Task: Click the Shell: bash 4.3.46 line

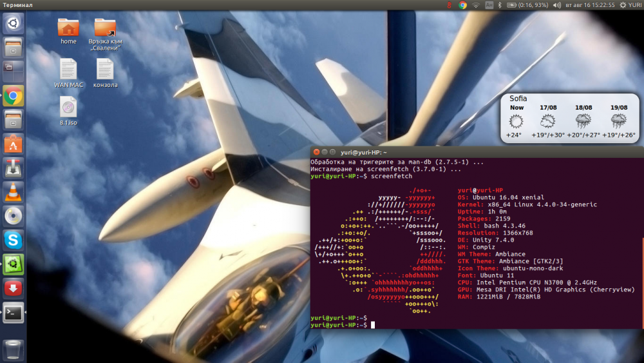Action: (491, 226)
